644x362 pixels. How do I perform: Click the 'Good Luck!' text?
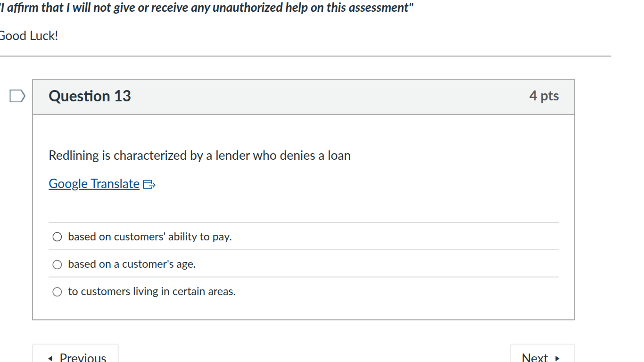click(x=28, y=35)
